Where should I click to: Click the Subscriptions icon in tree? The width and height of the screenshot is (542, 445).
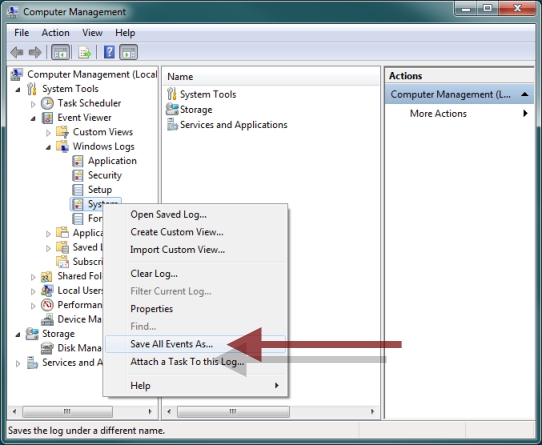(63, 262)
